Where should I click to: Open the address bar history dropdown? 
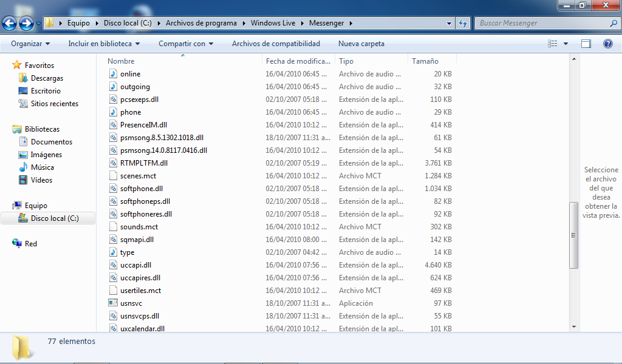(449, 24)
